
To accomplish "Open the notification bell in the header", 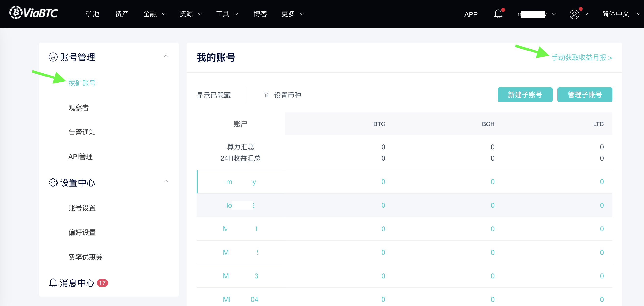I will point(498,14).
